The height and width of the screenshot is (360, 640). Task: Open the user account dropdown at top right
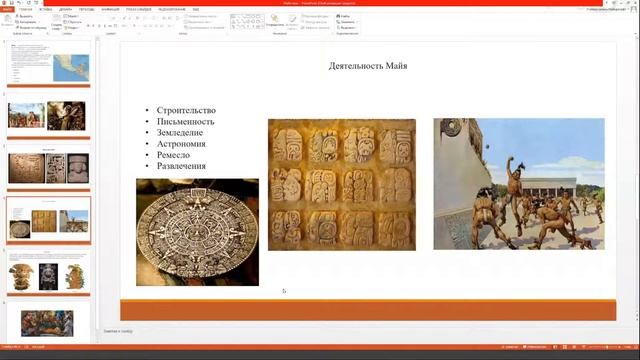click(607, 9)
